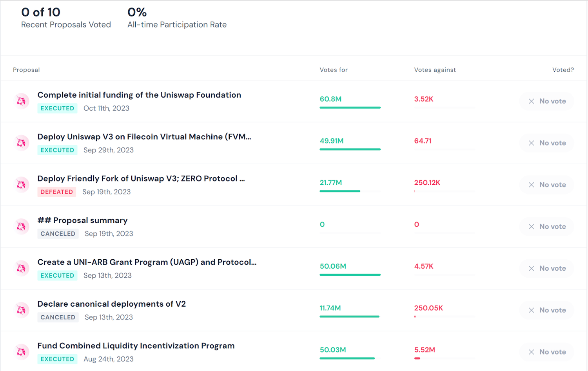Click unicorn icon beside UNI-ARB Grant Program proposal

22,268
